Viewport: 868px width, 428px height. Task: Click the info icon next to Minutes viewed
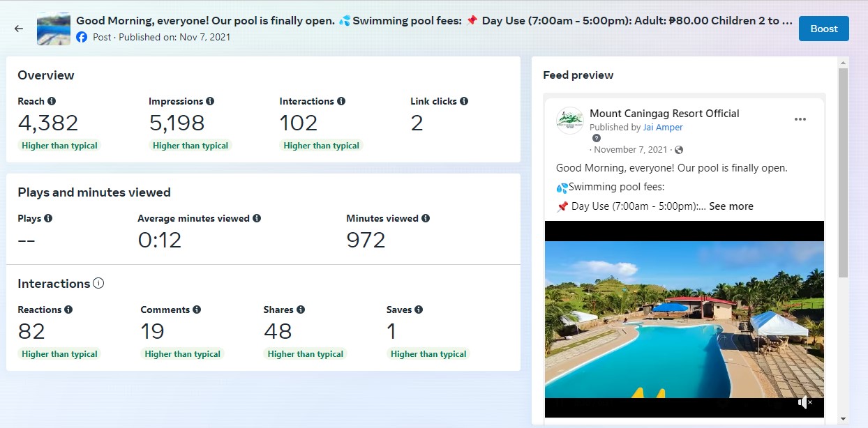pyautogui.click(x=426, y=218)
